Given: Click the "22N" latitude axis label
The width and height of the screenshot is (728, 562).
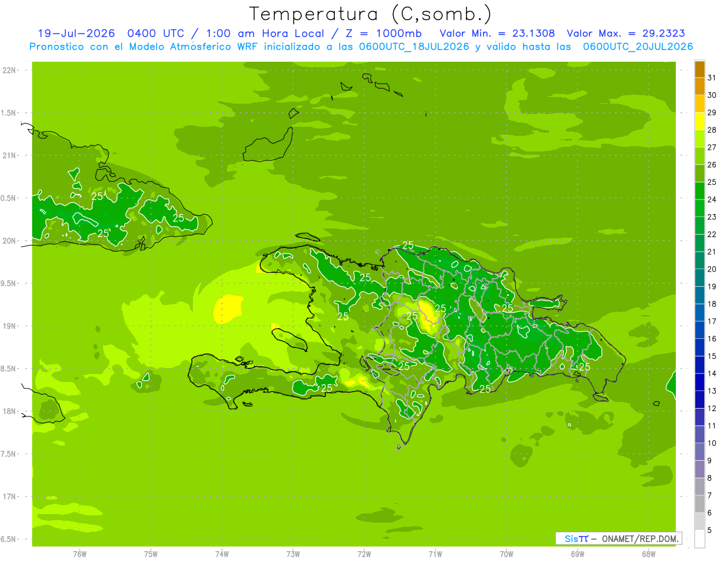Looking at the screenshot, I should [9, 70].
